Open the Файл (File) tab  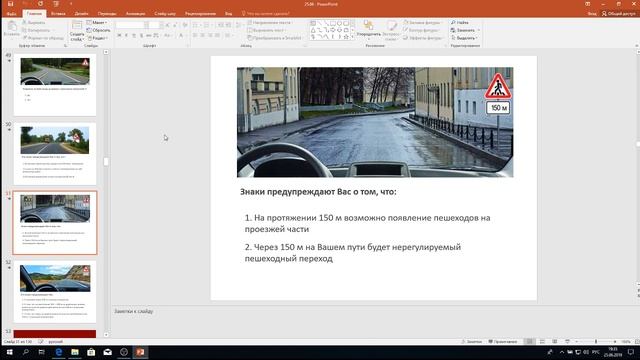pyautogui.click(x=11, y=13)
